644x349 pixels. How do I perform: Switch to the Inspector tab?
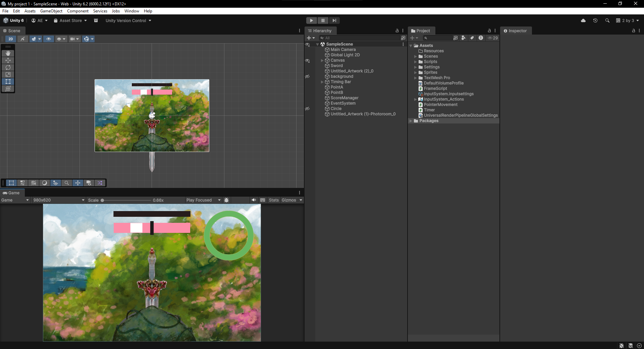(x=516, y=31)
